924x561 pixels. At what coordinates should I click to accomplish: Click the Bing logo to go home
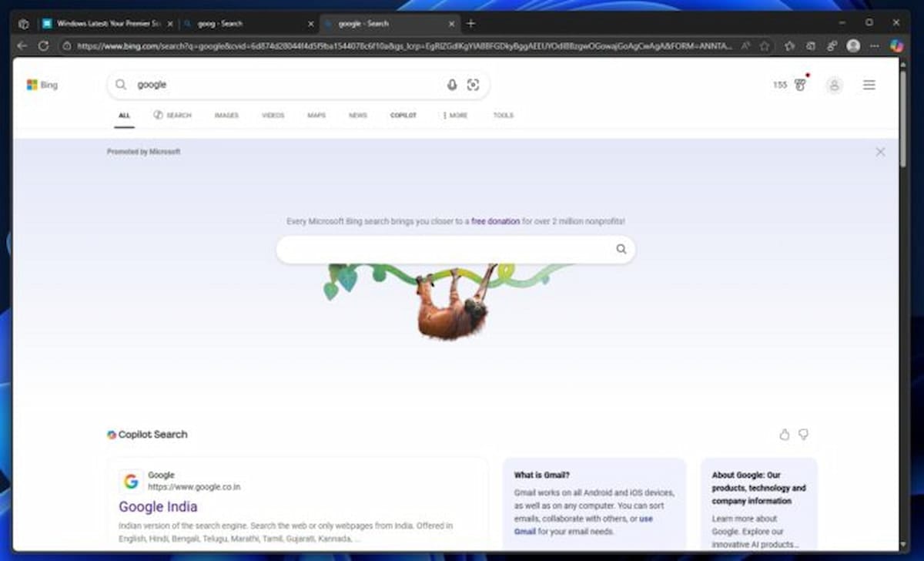(42, 85)
